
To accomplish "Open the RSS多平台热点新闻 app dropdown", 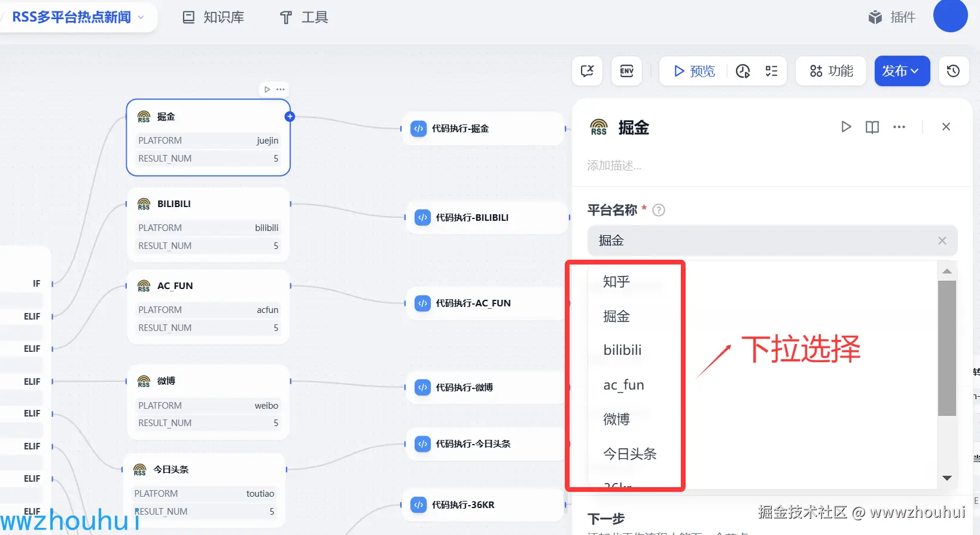I will [78, 17].
